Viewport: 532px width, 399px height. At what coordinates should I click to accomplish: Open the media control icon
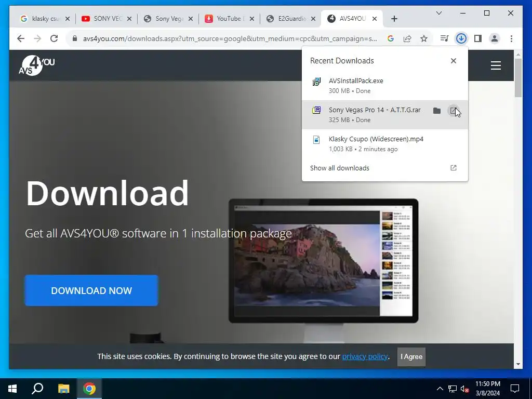[x=444, y=38]
